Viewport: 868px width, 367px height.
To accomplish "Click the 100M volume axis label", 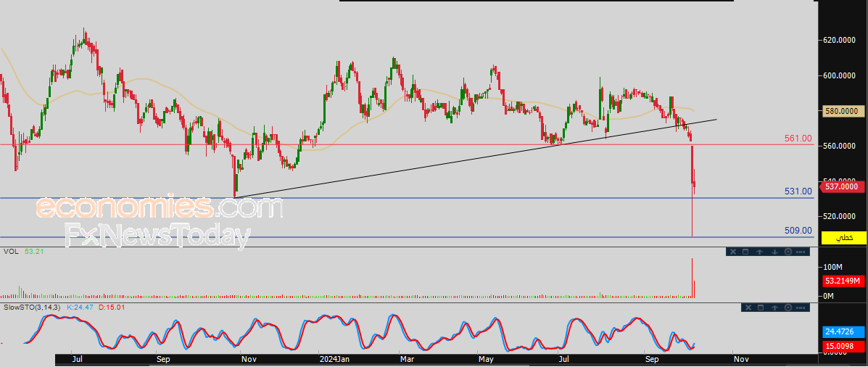I will pyautogui.click(x=834, y=268).
